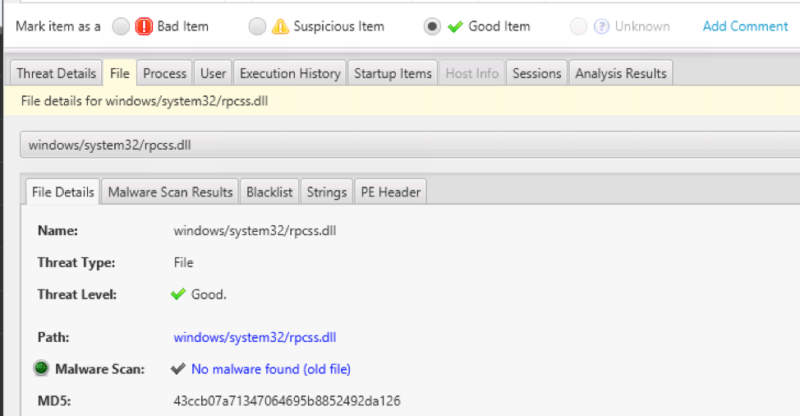Click the Add Comment link
This screenshot has width=800, height=416.
(745, 26)
